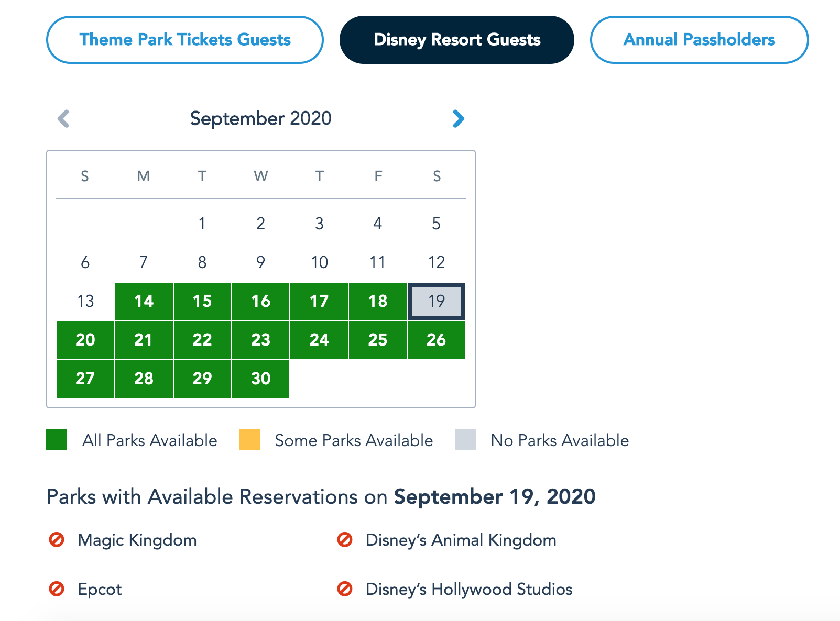840x621 pixels.
Task: Click the yellow Some Parks Available swatch
Action: click(249, 440)
